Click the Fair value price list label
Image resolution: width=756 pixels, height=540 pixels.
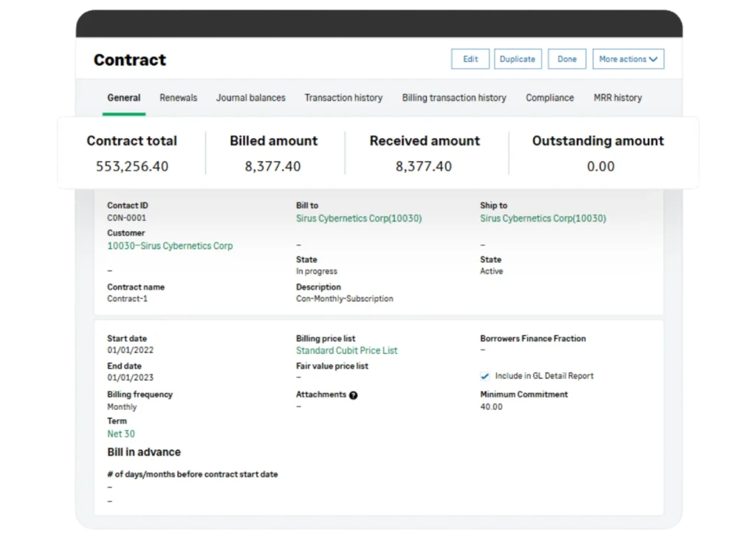[332, 366]
